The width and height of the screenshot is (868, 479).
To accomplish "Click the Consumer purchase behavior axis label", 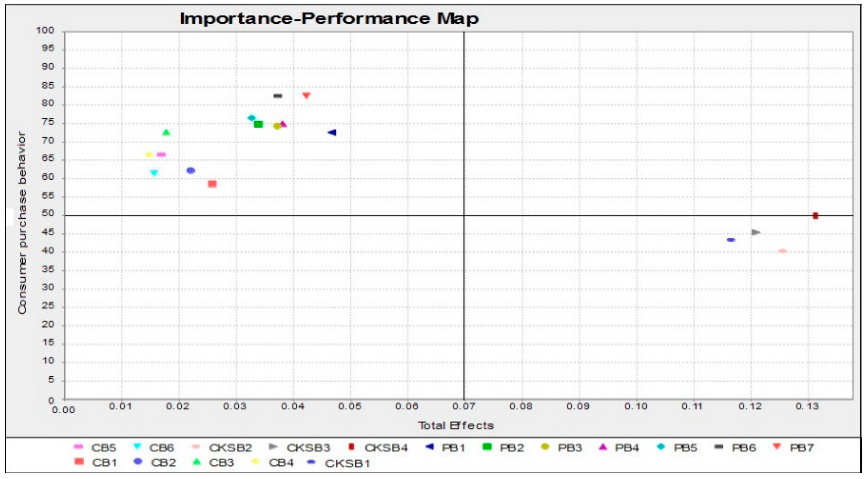I will (x=22, y=223).
